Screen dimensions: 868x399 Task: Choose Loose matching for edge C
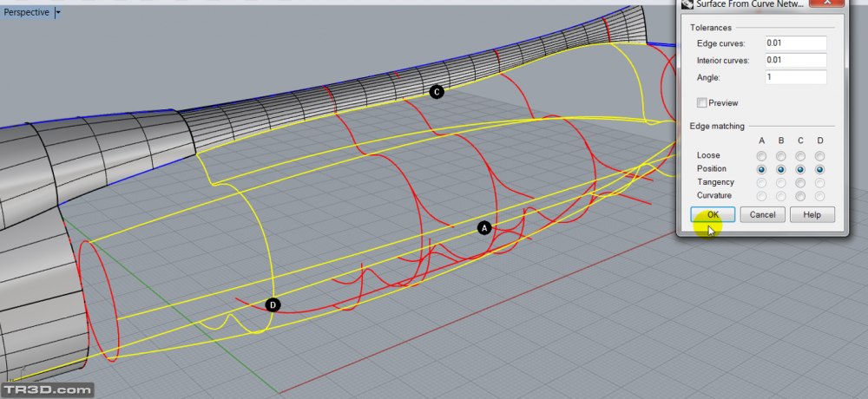point(800,155)
